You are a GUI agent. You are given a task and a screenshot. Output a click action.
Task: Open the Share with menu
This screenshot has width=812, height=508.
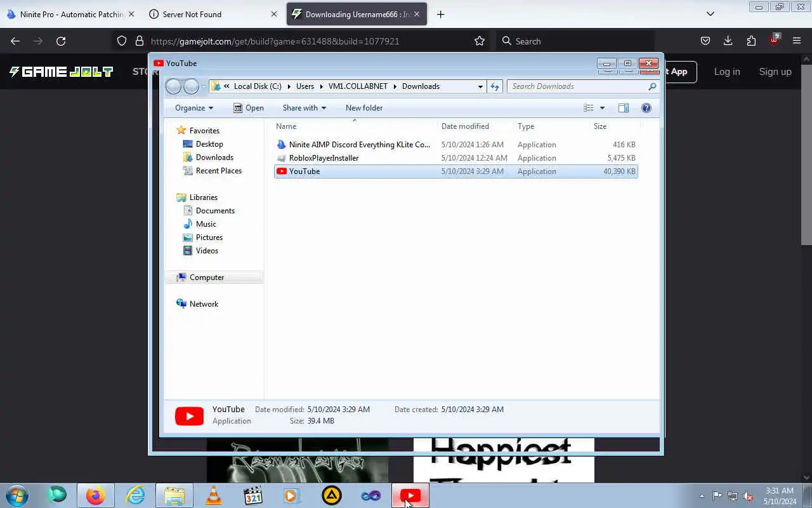point(304,108)
